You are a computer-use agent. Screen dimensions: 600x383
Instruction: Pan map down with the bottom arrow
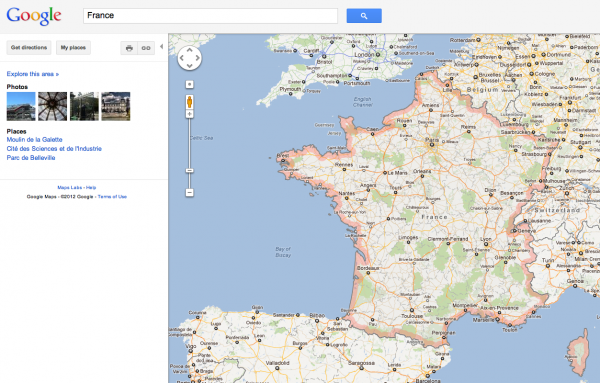point(189,66)
